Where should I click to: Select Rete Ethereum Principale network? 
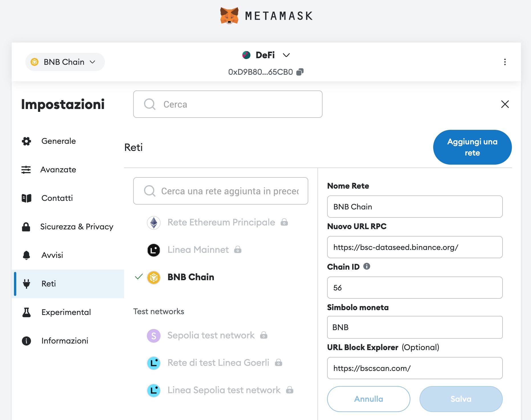tap(221, 222)
